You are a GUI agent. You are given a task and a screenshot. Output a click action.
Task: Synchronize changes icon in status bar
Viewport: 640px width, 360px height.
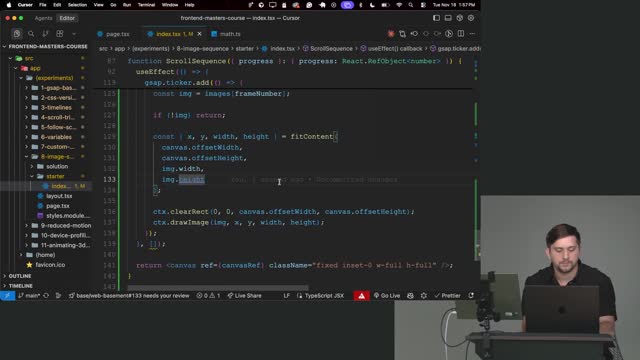tap(46, 296)
